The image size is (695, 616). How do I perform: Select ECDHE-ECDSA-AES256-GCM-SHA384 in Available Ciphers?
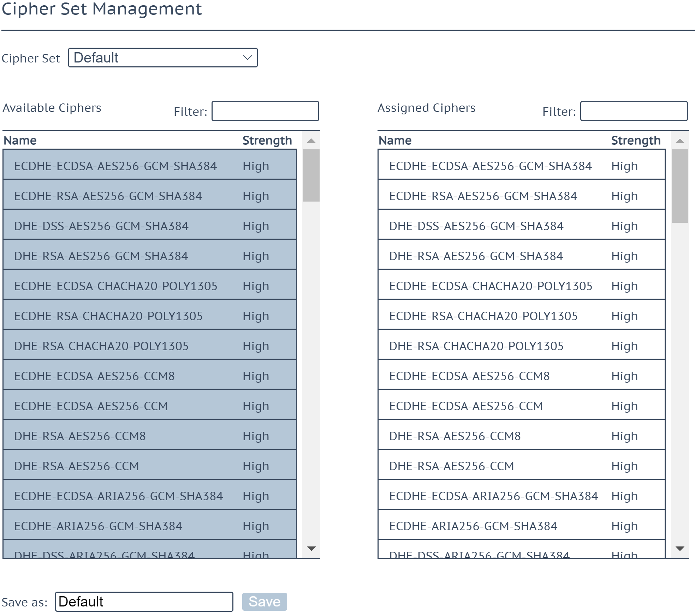click(x=150, y=165)
